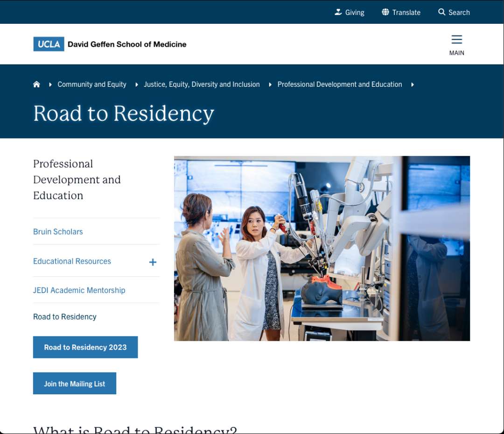This screenshot has width=504, height=434.
Task: Join the Mailing List
Action: 74,383
